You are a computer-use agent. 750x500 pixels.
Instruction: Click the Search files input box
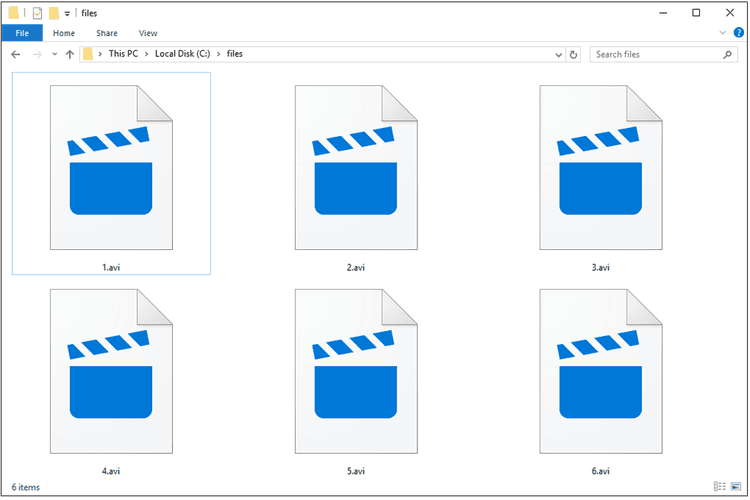click(655, 54)
